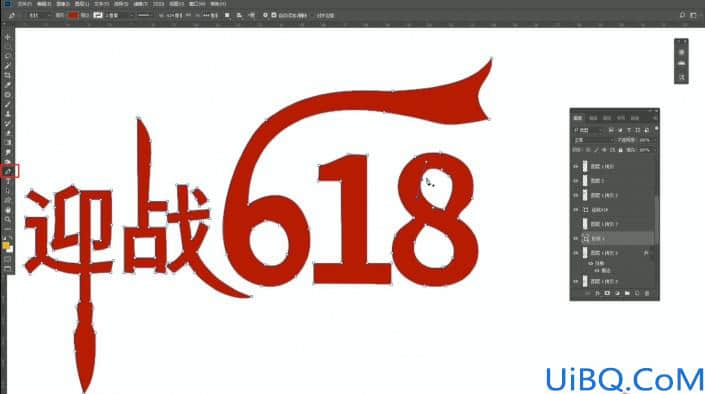
Task: Select the Spot Healing Brush tool
Action: (8, 95)
